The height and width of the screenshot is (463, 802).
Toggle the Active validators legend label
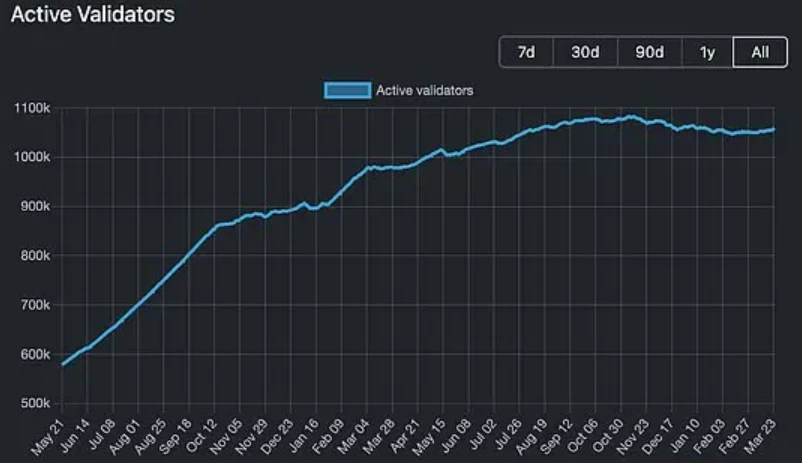(424, 91)
